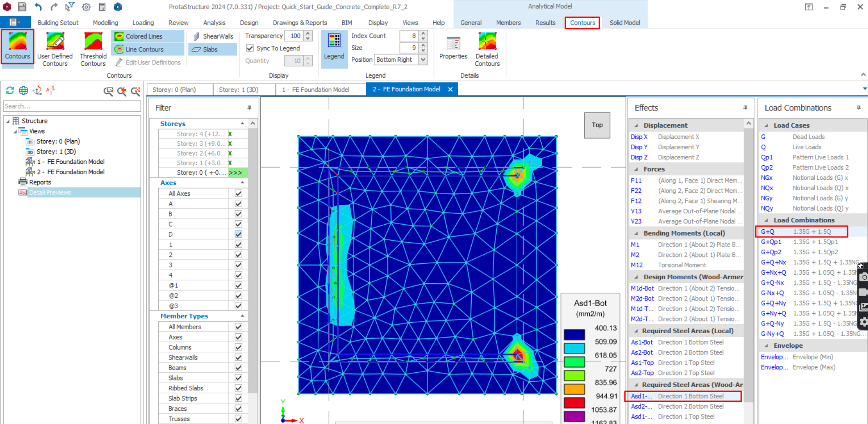Image resolution: width=868 pixels, height=424 pixels.
Task: Enable the Line Contours option
Action: [144, 49]
